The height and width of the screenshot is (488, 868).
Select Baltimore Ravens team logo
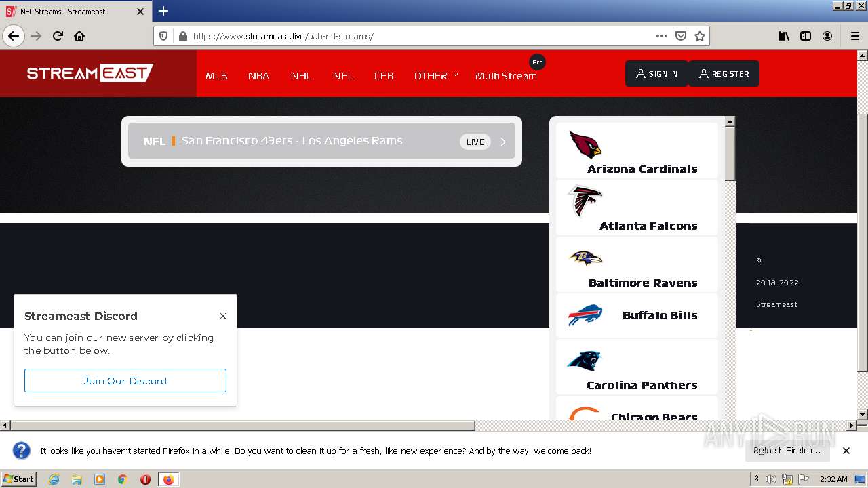[586, 258]
